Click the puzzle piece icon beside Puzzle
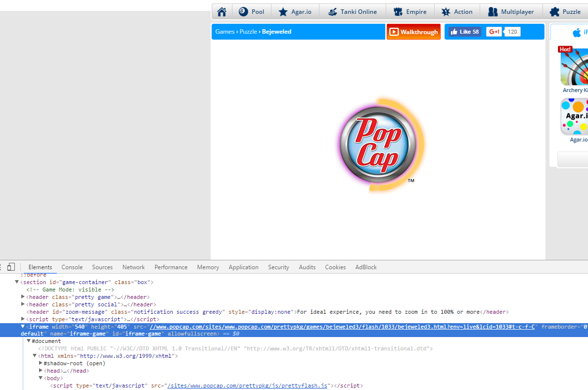 coord(554,12)
